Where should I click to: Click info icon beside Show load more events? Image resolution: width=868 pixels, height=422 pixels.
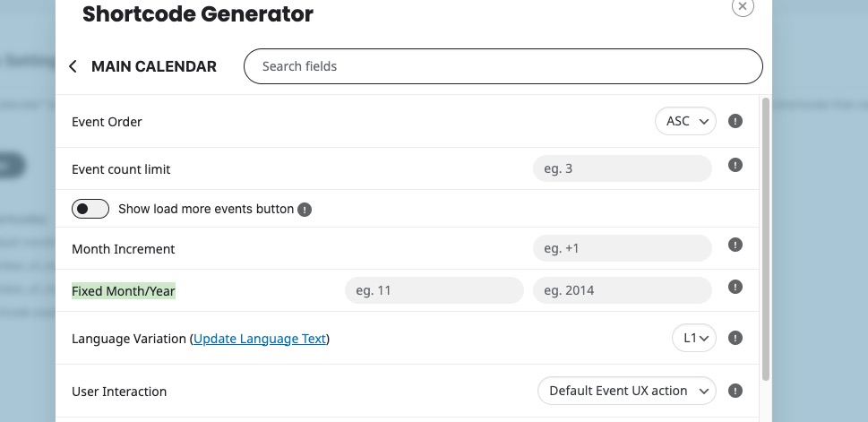click(x=305, y=210)
